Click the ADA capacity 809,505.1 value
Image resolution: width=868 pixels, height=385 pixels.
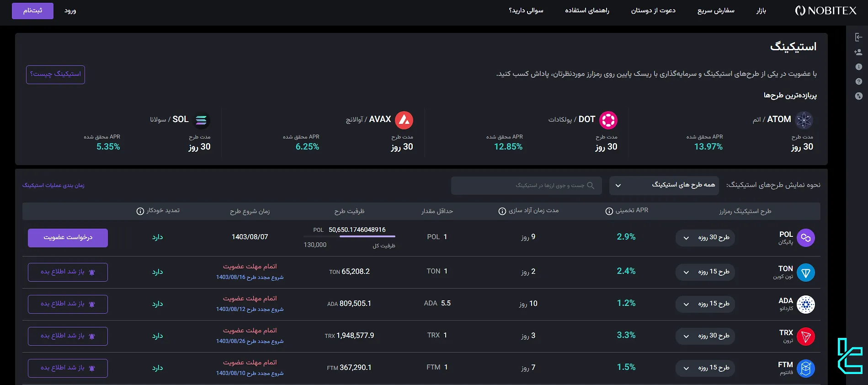coord(355,304)
